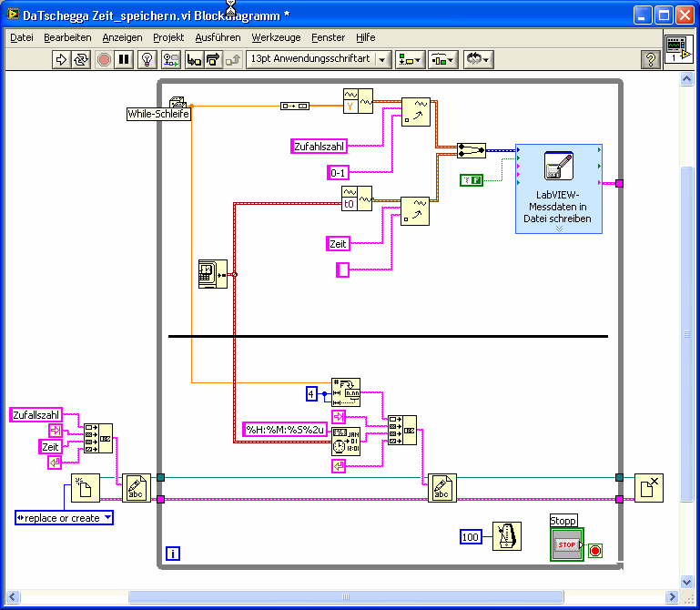Click the Step Into button

point(194,59)
